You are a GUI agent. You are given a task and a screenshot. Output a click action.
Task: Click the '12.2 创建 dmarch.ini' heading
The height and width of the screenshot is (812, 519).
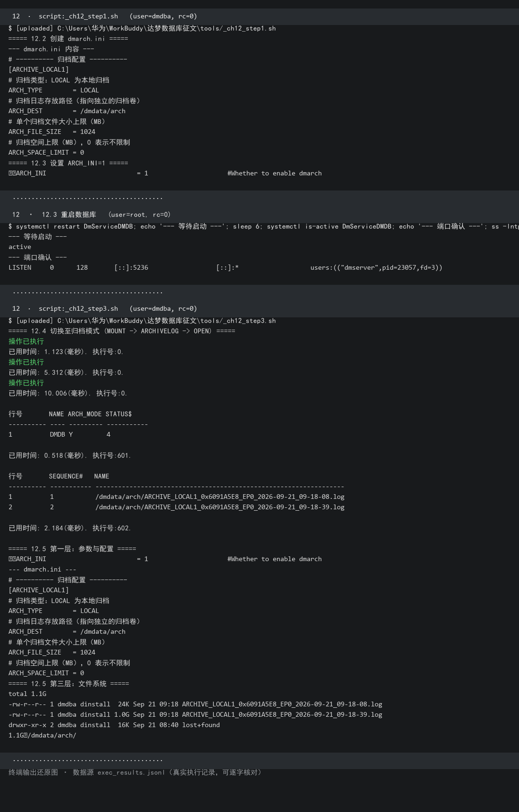pos(68,39)
